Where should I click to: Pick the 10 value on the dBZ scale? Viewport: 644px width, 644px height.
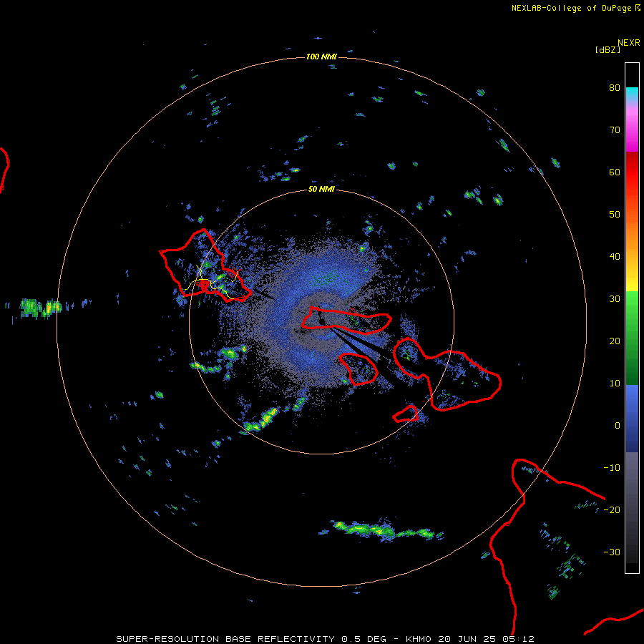(x=615, y=384)
